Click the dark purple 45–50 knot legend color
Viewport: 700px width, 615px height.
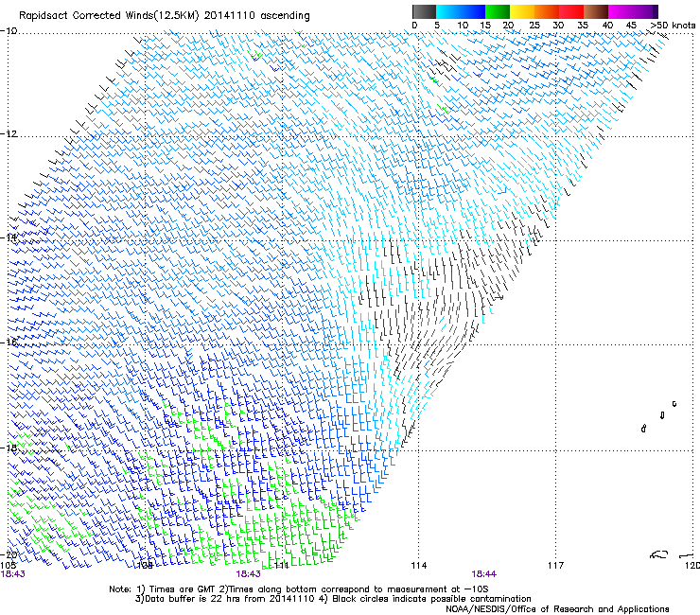(x=645, y=11)
